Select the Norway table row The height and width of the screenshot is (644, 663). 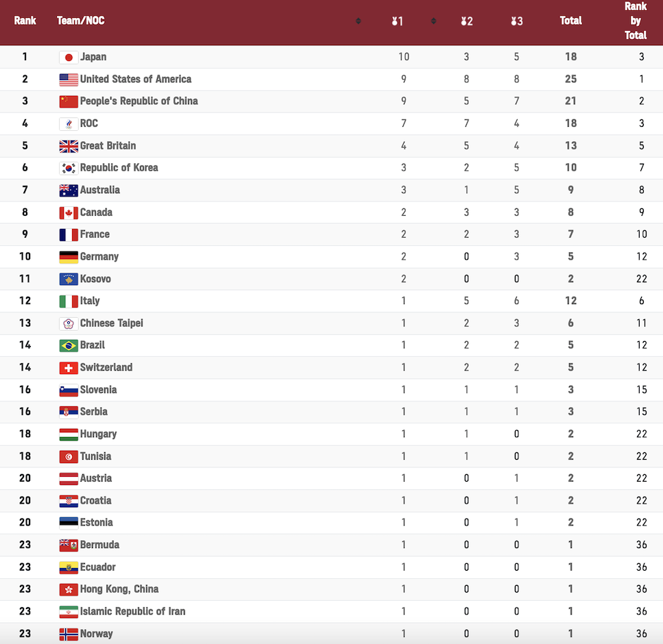(332, 634)
